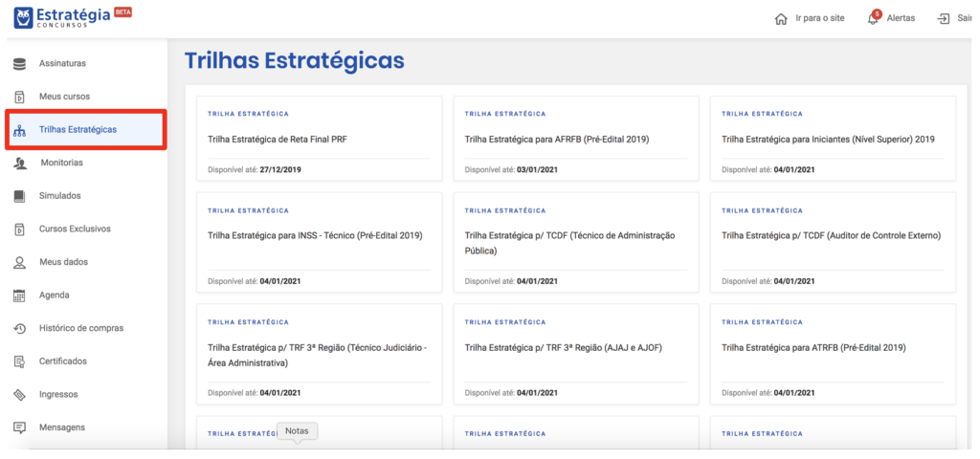Open Certificados page
Viewport: 980px width, 459px height.
[63, 361]
